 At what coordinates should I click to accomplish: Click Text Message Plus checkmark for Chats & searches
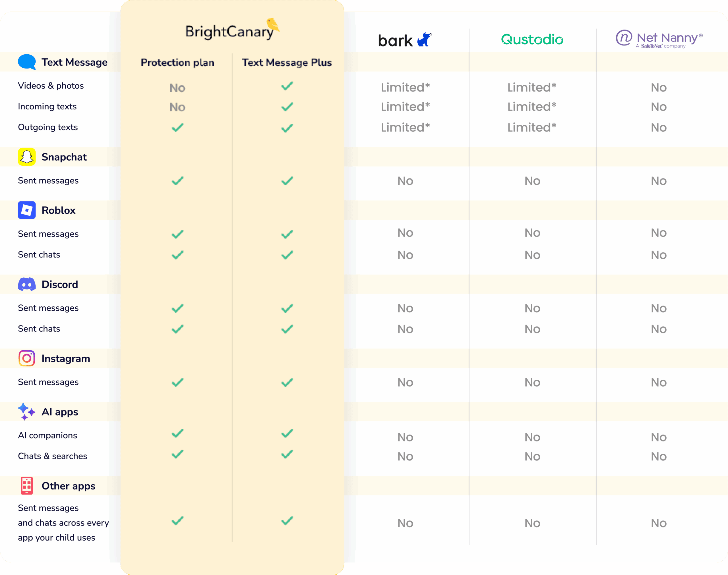click(x=287, y=454)
